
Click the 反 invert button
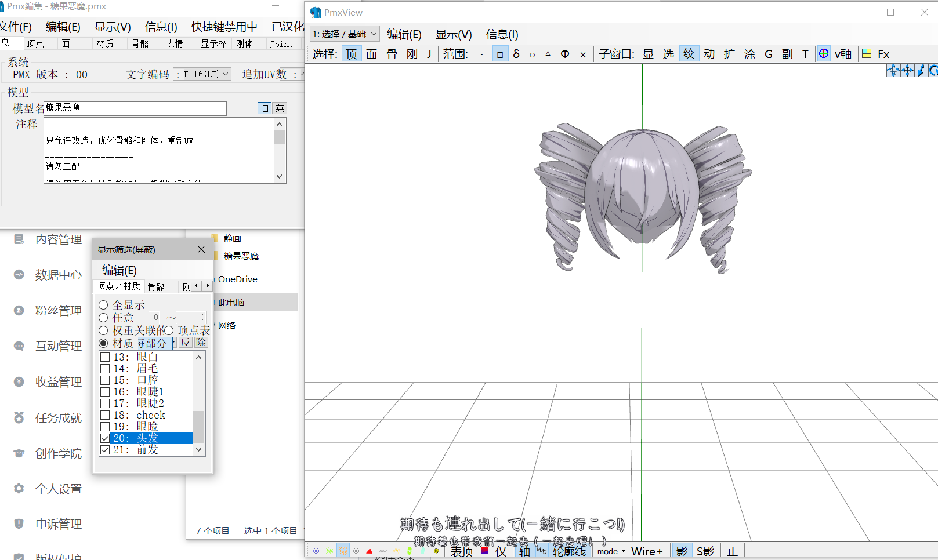pos(185,343)
